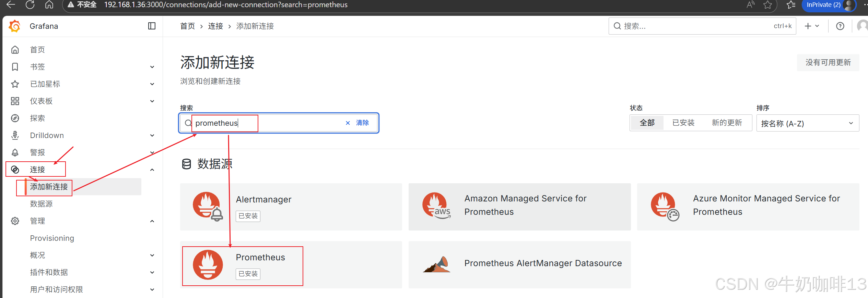Click the Grafana logo icon
The height and width of the screenshot is (298, 868).
click(15, 26)
